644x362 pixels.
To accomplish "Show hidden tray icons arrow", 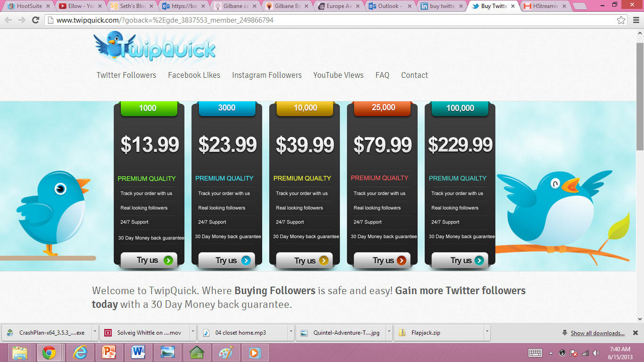I will (551, 353).
